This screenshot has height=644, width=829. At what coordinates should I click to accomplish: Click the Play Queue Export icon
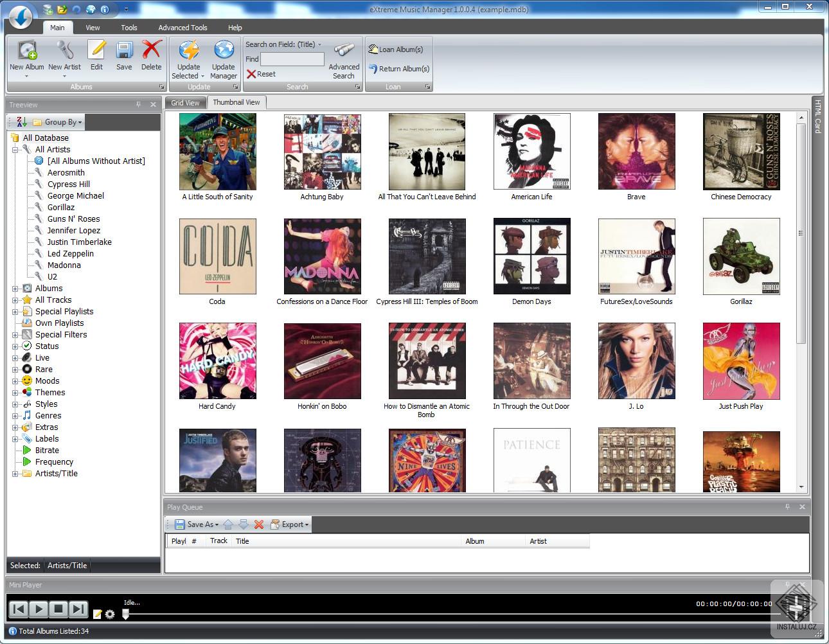tap(275, 524)
